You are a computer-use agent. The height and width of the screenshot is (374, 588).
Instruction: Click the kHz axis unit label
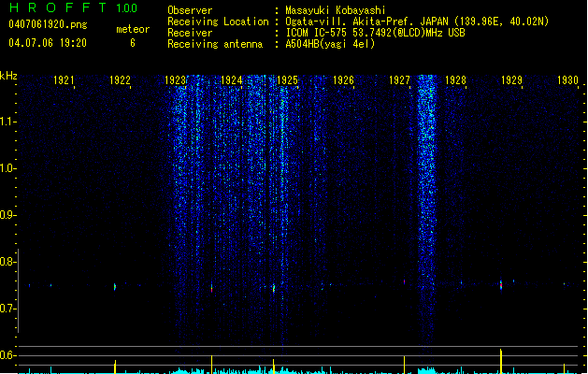(8, 76)
